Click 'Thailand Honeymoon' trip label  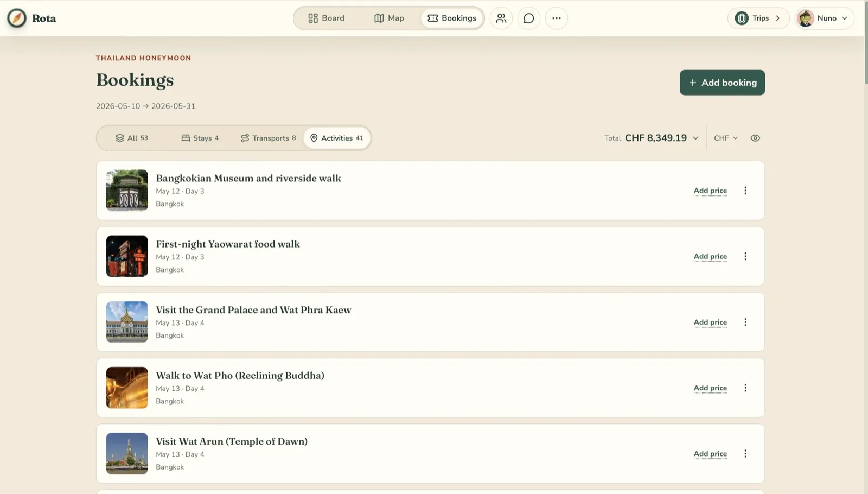click(x=143, y=58)
